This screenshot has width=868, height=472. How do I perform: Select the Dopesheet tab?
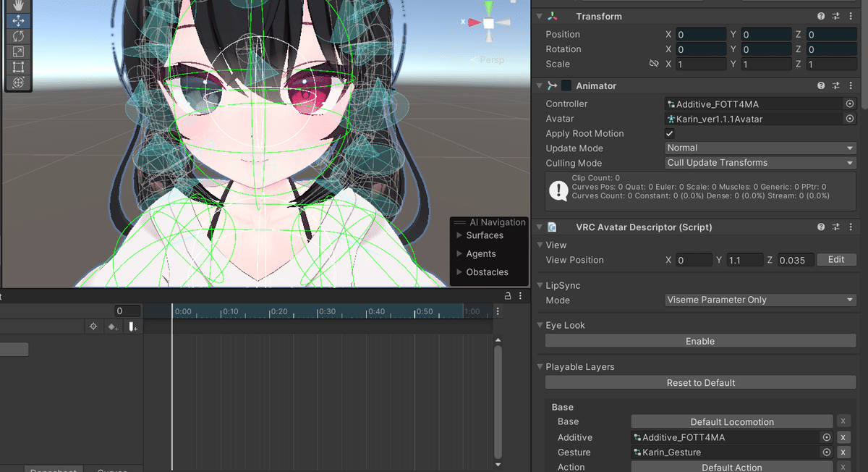pos(53,469)
